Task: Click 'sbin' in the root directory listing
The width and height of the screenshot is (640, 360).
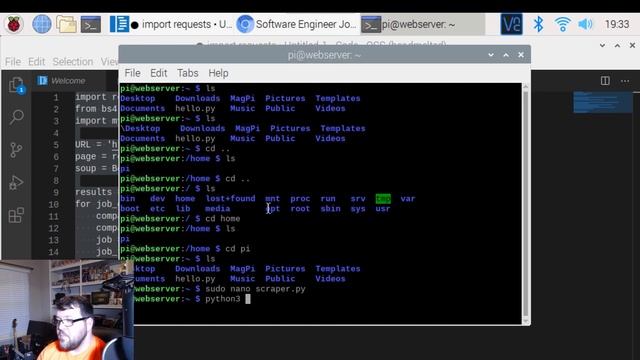Action: [x=330, y=209]
